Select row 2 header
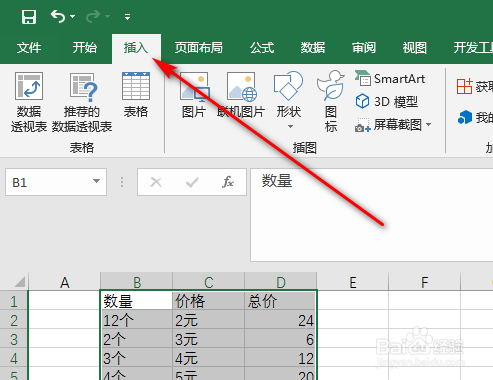This screenshot has height=380, width=493. (x=14, y=320)
